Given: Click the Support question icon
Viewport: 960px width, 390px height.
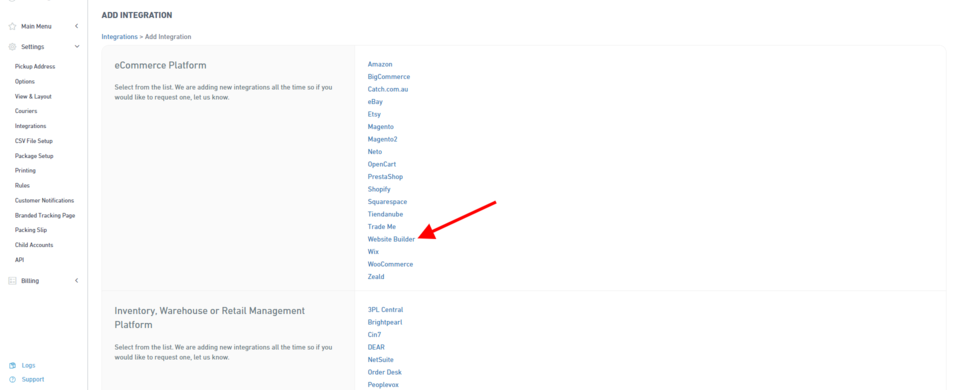Looking at the screenshot, I should tap(12, 380).
